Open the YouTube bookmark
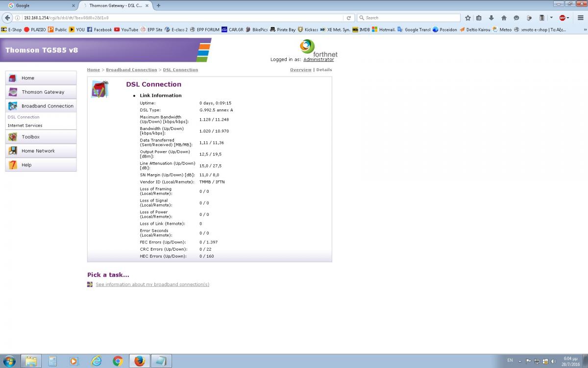This screenshot has height=368, width=588. pos(126,29)
